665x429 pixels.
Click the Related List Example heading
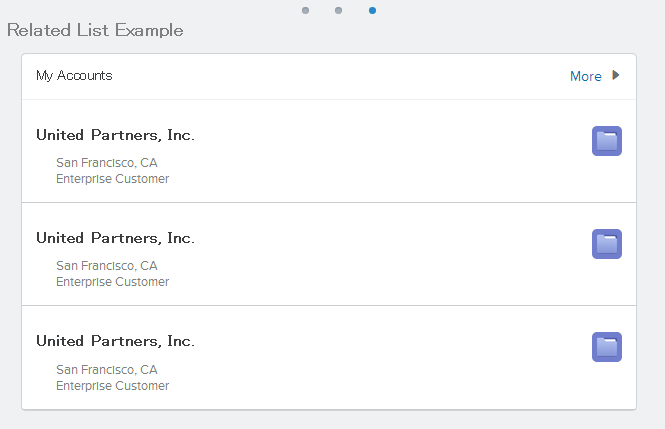95,30
